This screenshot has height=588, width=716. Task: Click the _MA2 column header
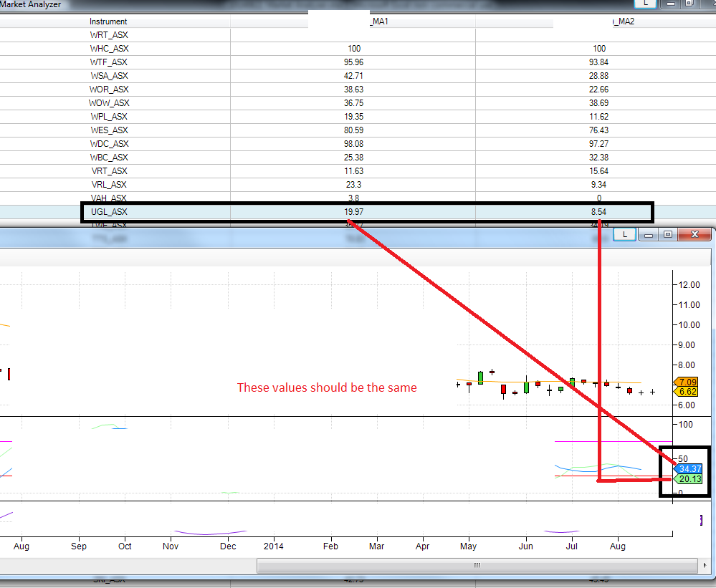(x=596, y=21)
